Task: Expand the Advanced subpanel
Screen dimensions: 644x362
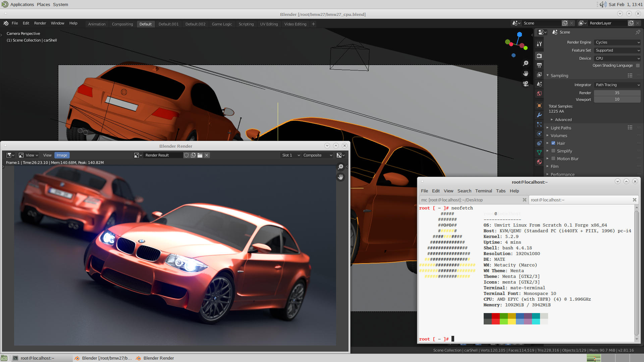Action: 552,120
